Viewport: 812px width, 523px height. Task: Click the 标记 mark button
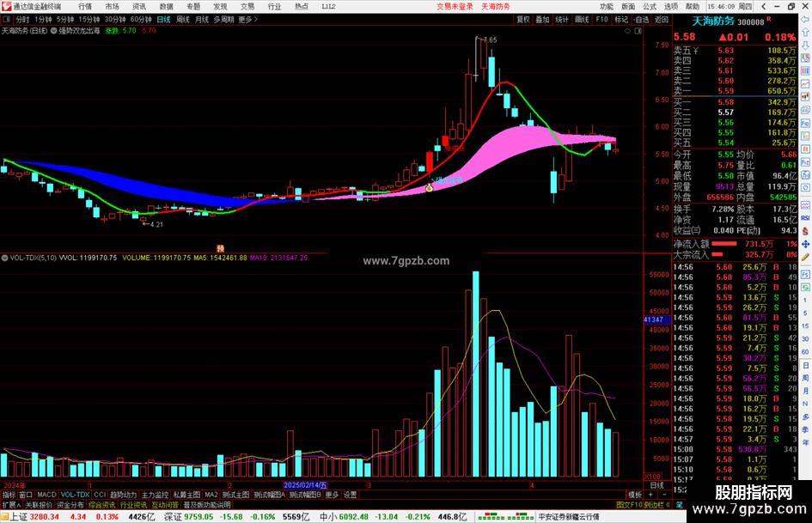[x=621, y=19]
